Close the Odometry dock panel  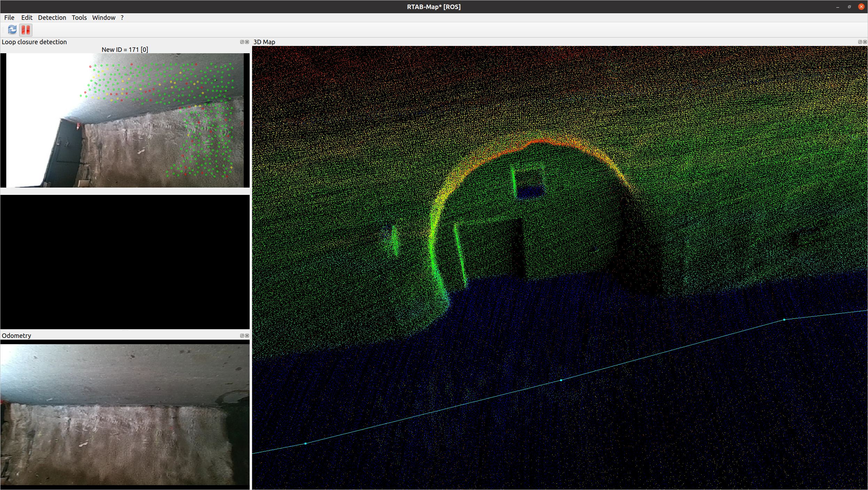coord(247,335)
